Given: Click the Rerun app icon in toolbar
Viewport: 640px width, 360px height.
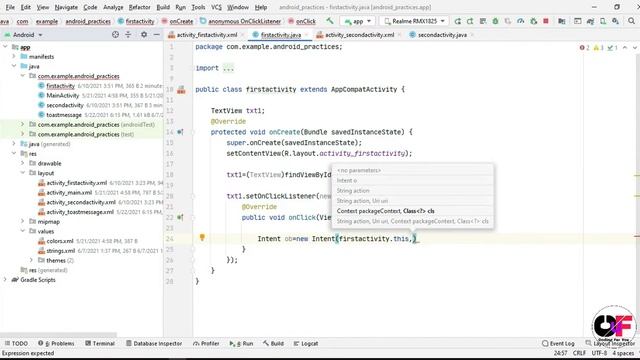Looking at the screenshot, I should pyautogui.click(x=458, y=21).
